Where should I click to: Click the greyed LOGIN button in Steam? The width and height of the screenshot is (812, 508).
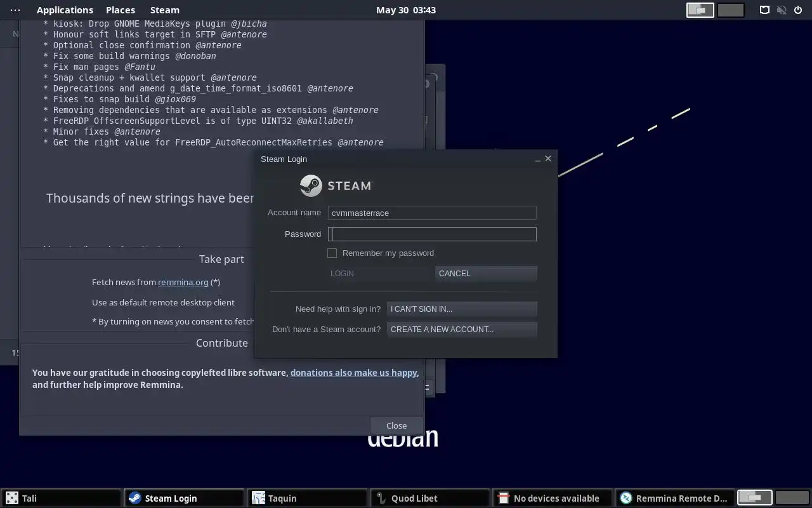pyautogui.click(x=379, y=274)
